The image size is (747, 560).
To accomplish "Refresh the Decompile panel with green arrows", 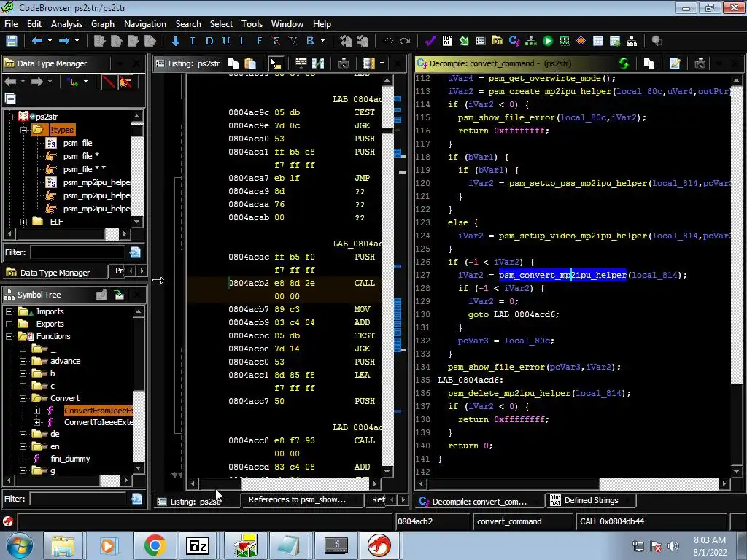I will 624,63.
